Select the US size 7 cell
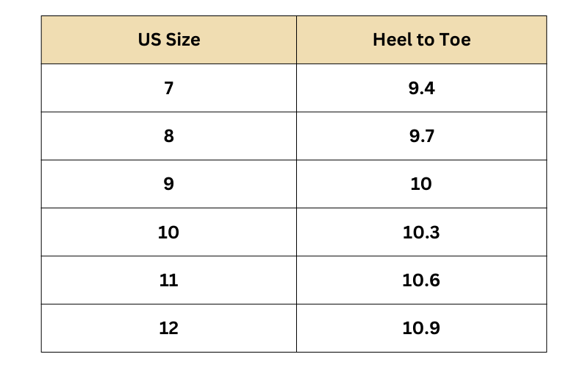The image size is (588, 368). click(x=169, y=88)
